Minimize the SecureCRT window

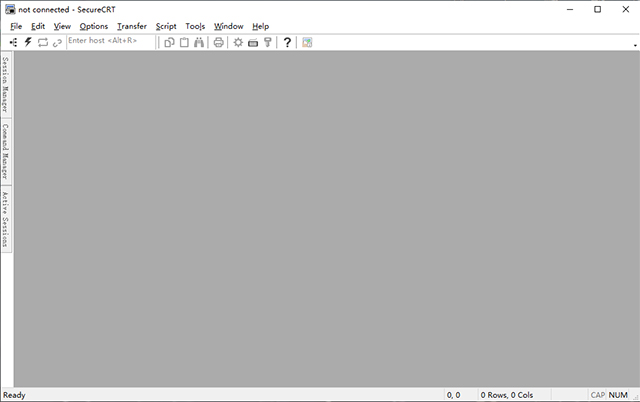click(570, 9)
